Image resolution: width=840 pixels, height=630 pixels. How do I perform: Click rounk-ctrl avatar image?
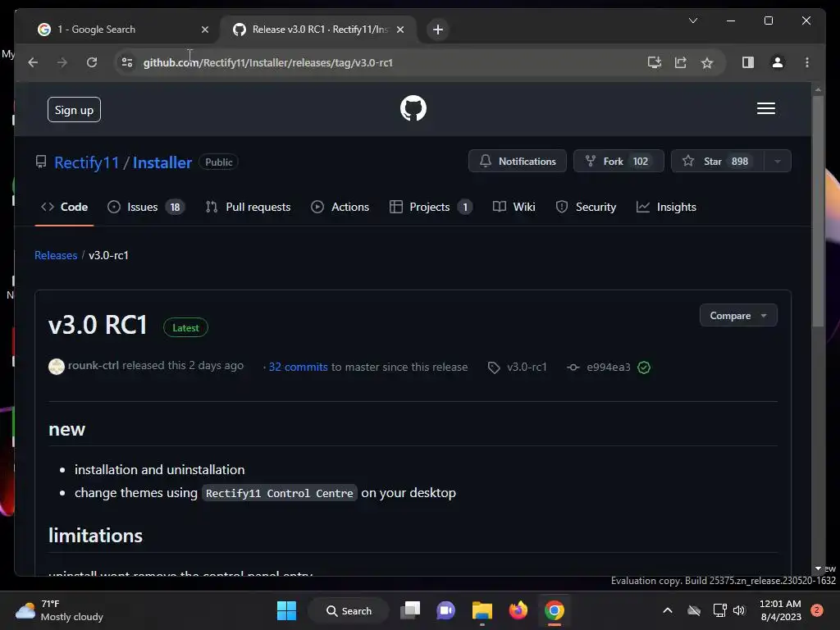pos(57,367)
